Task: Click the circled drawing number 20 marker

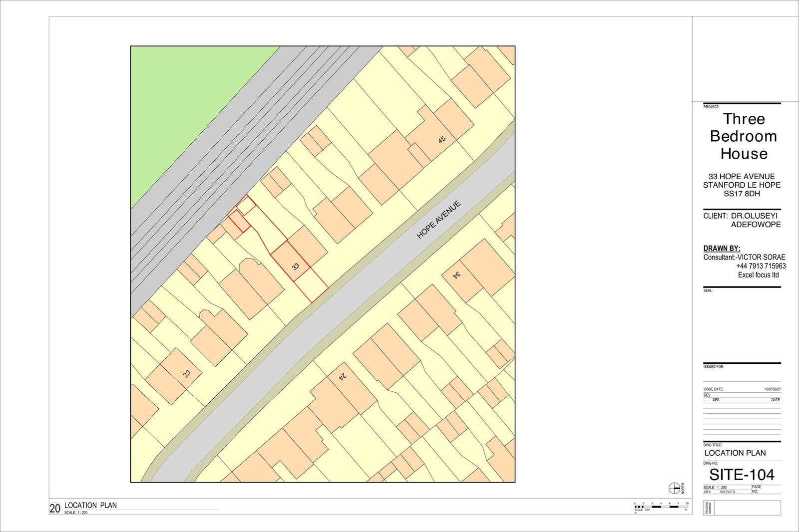Action: [x=55, y=509]
